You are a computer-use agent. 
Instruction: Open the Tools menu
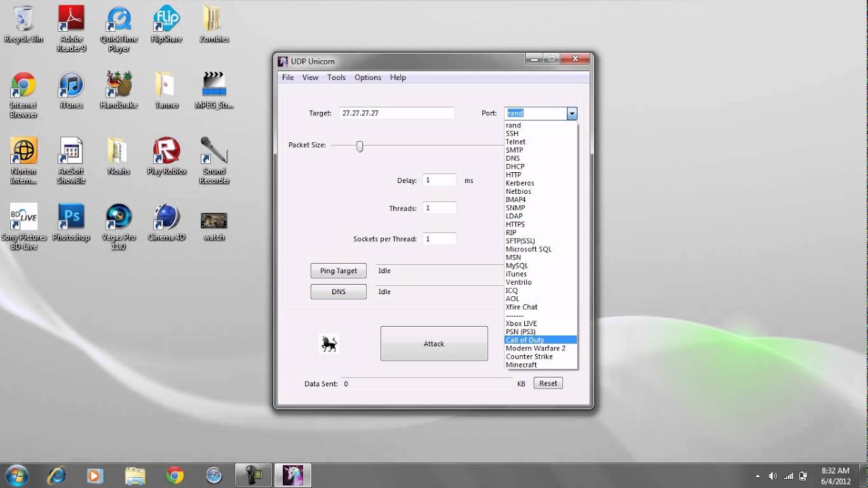point(336,77)
